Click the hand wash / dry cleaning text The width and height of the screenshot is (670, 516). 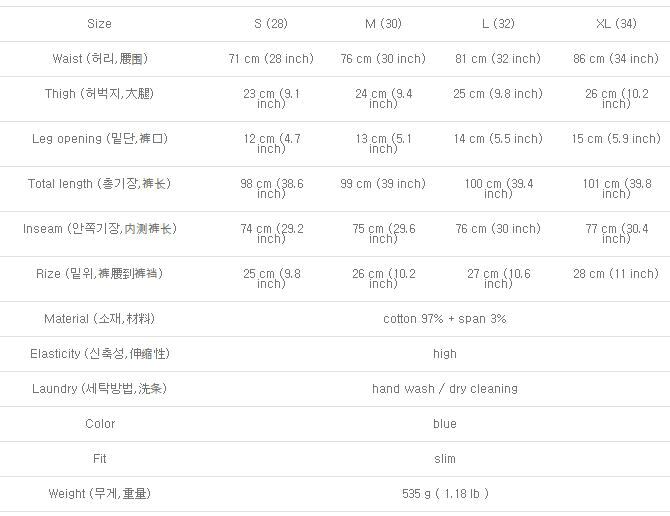click(x=445, y=389)
